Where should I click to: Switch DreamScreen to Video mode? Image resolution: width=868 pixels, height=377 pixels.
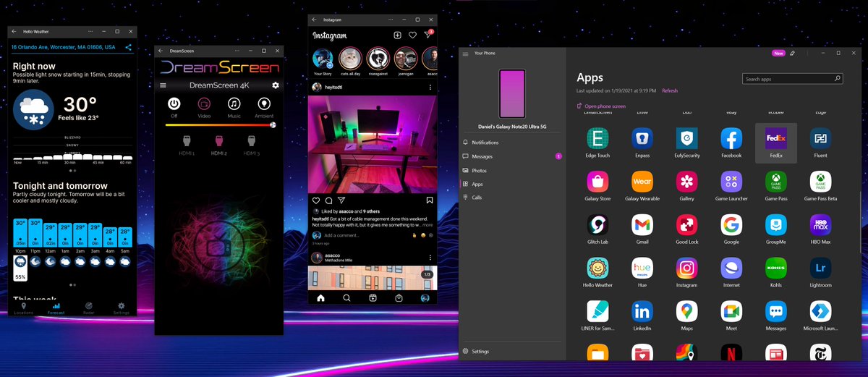(x=204, y=104)
